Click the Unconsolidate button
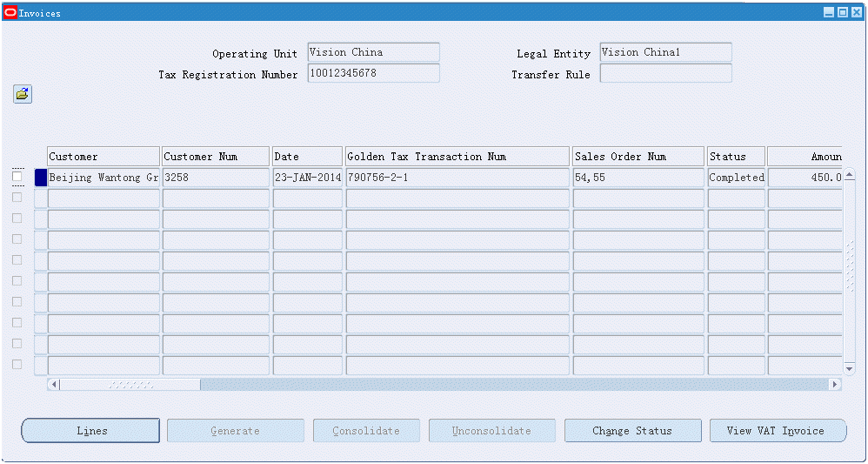The height and width of the screenshot is (464, 868). click(491, 431)
